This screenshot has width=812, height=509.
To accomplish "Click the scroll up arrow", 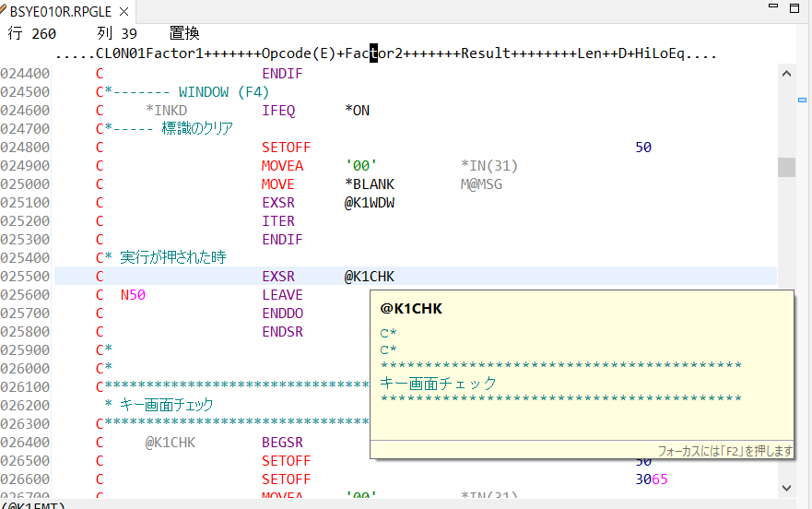I will click(x=786, y=74).
